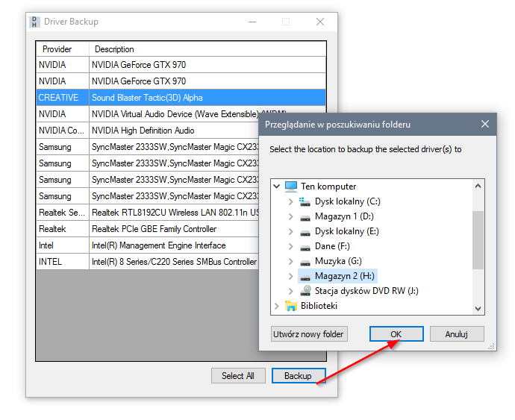The height and width of the screenshot is (420, 515).
Task: Click Backup button in Driver Backup window
Action: 299,376
